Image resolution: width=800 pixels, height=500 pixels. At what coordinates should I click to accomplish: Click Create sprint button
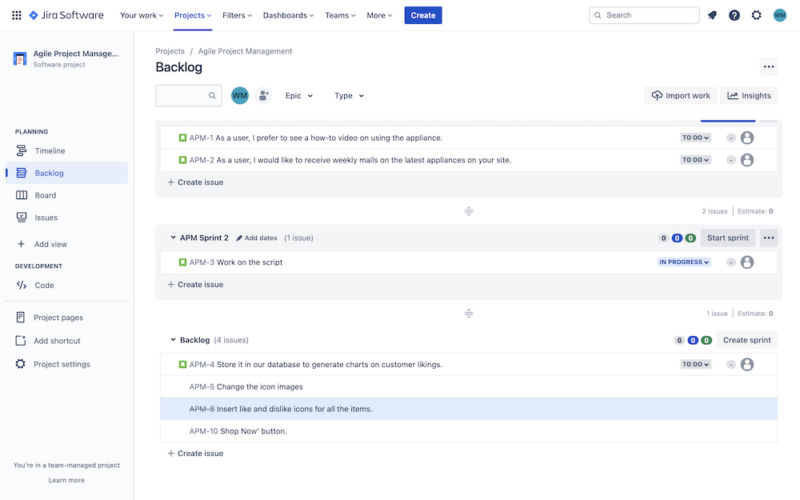(x=746, y=340)
